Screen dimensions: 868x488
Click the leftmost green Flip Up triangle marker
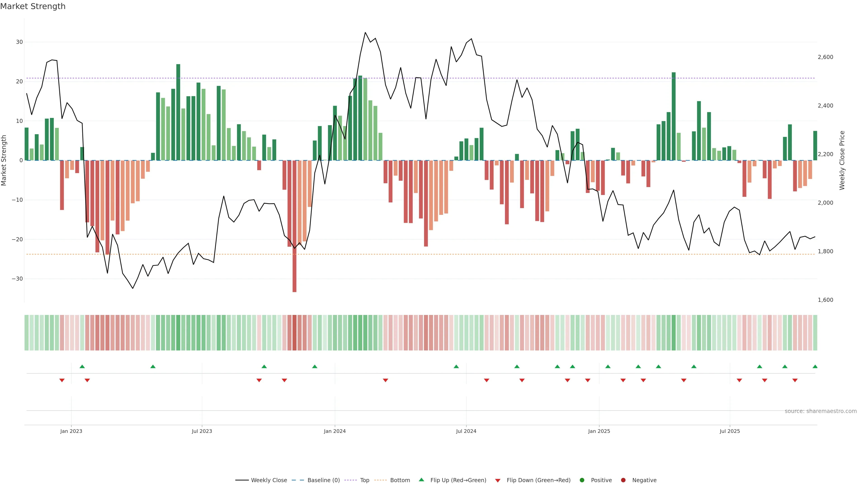(82, 366)
